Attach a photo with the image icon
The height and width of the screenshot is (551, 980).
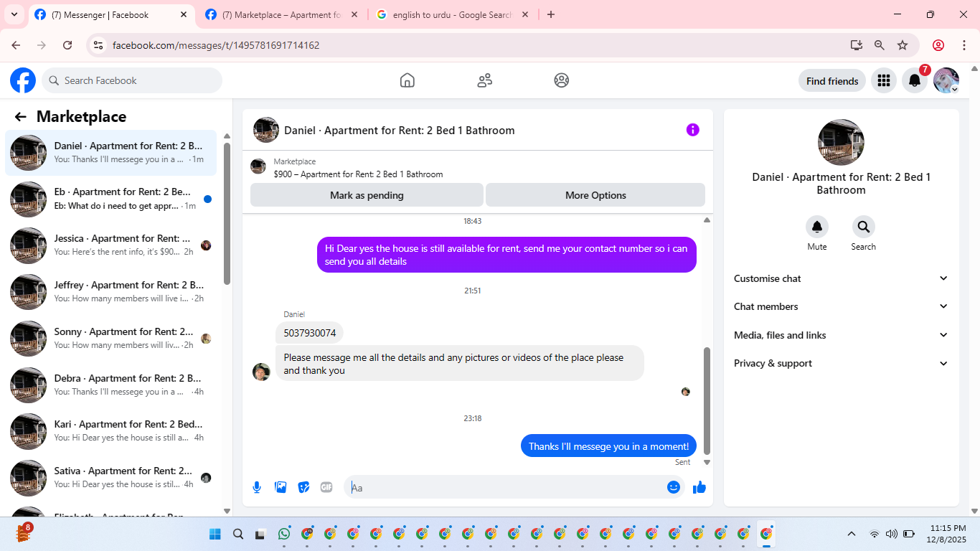pyautogui.click(x=281, y=487)
